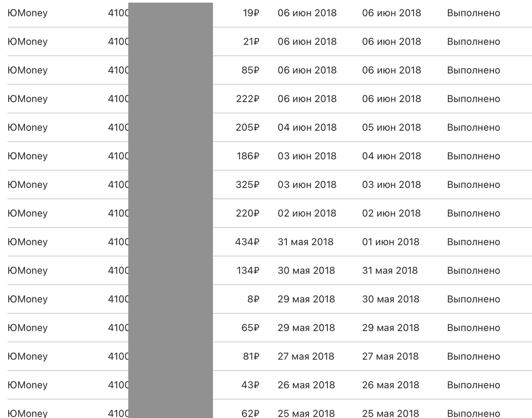The image size is (532, 418).
Task: Select the 04 июн 2018 date in the 205₽ row
Action: [x=307, y=128]
